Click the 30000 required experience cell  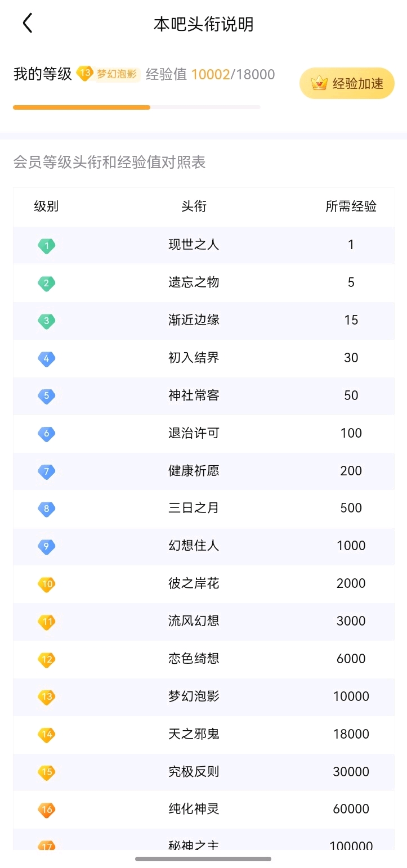[351, 772]
